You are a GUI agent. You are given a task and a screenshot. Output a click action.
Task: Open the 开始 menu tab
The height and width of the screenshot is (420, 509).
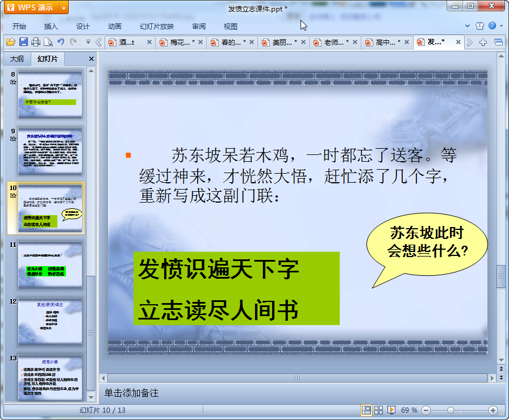(19, 26)
